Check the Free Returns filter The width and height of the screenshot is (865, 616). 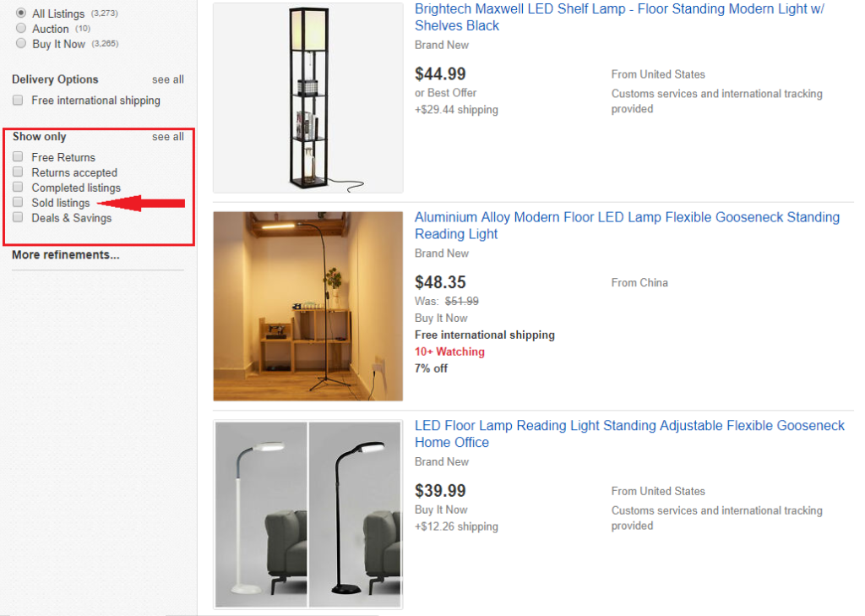click(18, 157)
